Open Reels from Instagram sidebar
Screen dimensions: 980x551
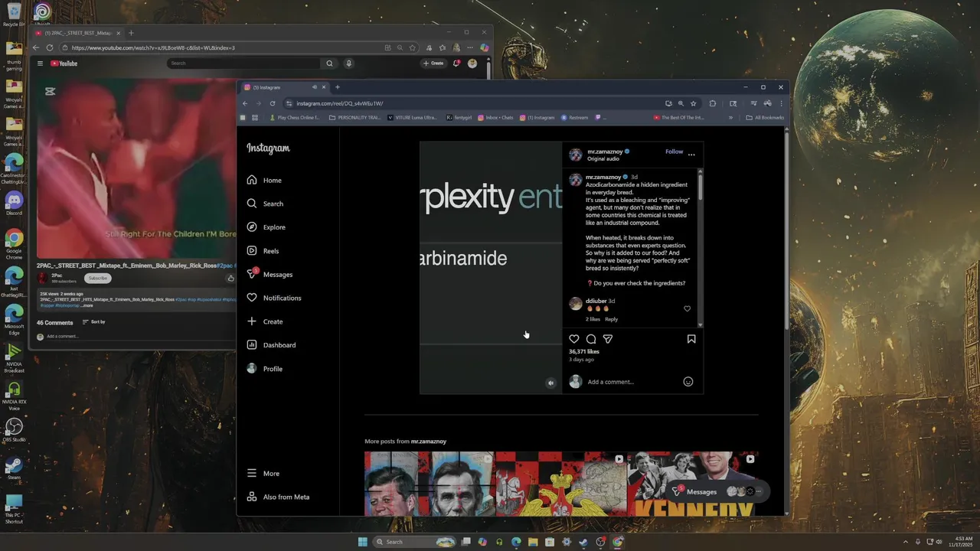click(x=263, y=251)
